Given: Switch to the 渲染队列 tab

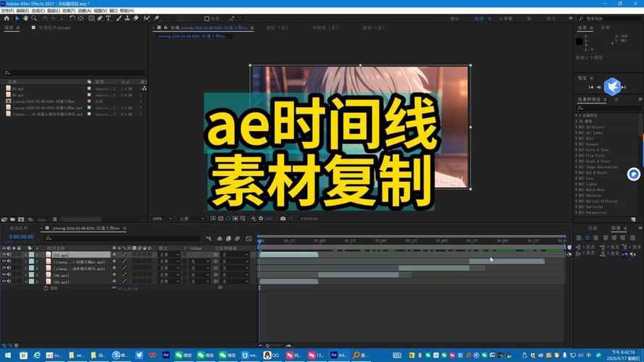Looking at the screenshot, I should (19, 228).
